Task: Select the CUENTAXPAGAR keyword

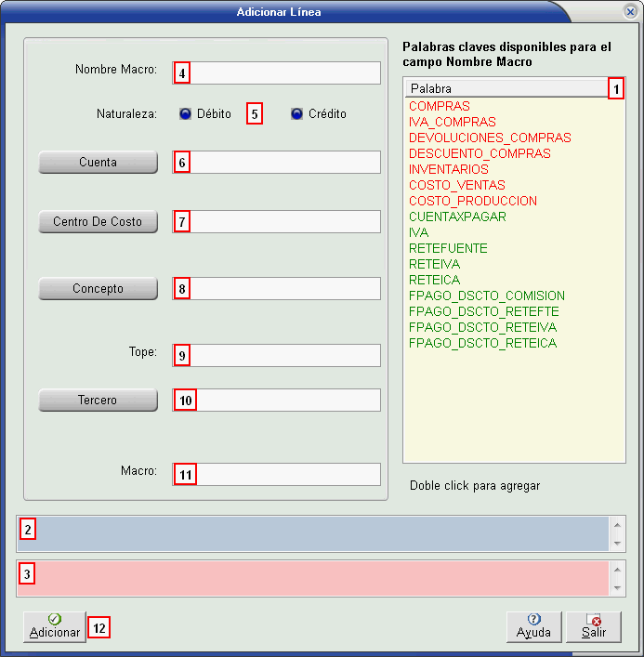Action: pos(457,217)
